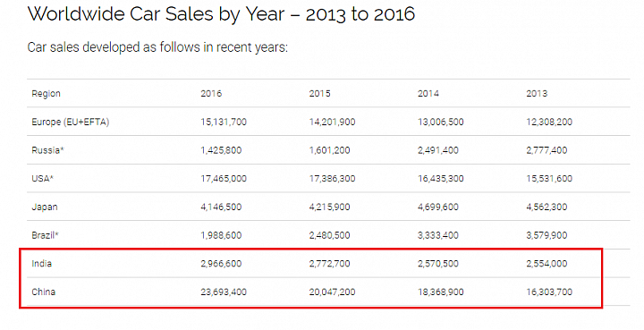The width and height of the screenshot is (644, 330).
Task: Click USA 2016 sales figure 17,465,000
Action: pyautogui.click(x=224, y=179)
